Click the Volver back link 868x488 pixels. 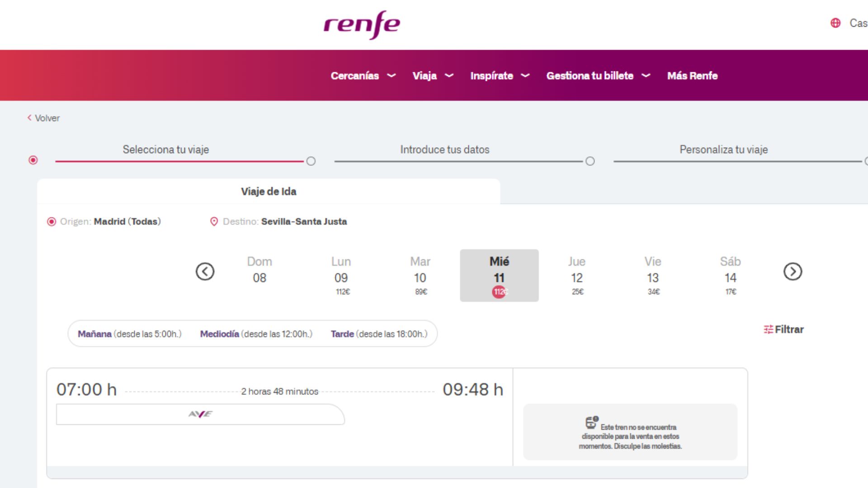[x=43, y=118]
